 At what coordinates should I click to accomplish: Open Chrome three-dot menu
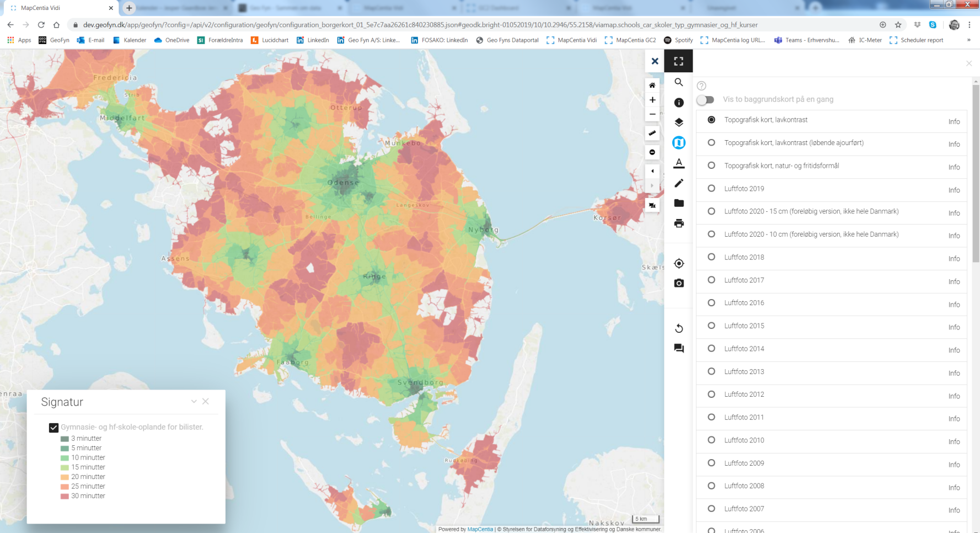(970, 25)
